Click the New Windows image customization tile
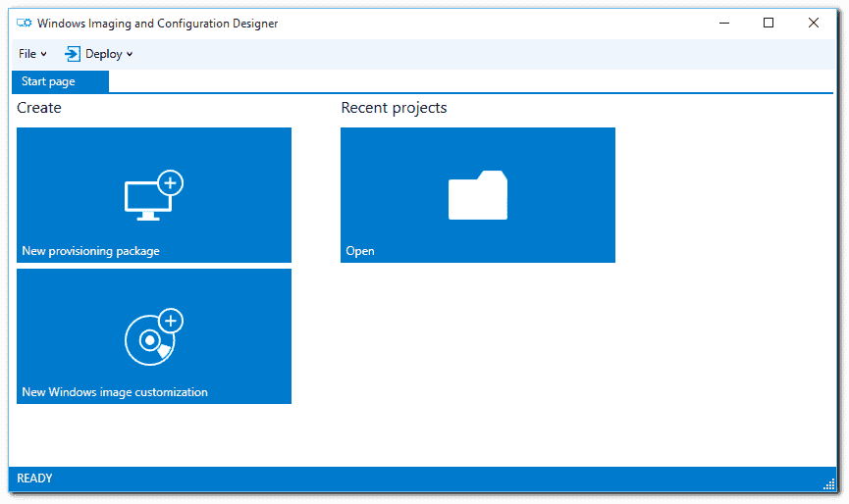This screenshot has width=849, height=504. coord(154,336)
